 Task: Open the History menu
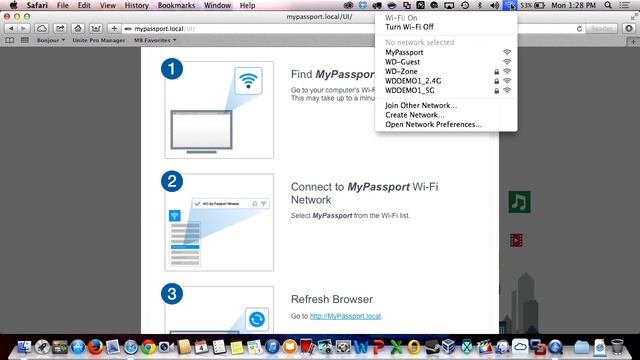tap(136, 5)
